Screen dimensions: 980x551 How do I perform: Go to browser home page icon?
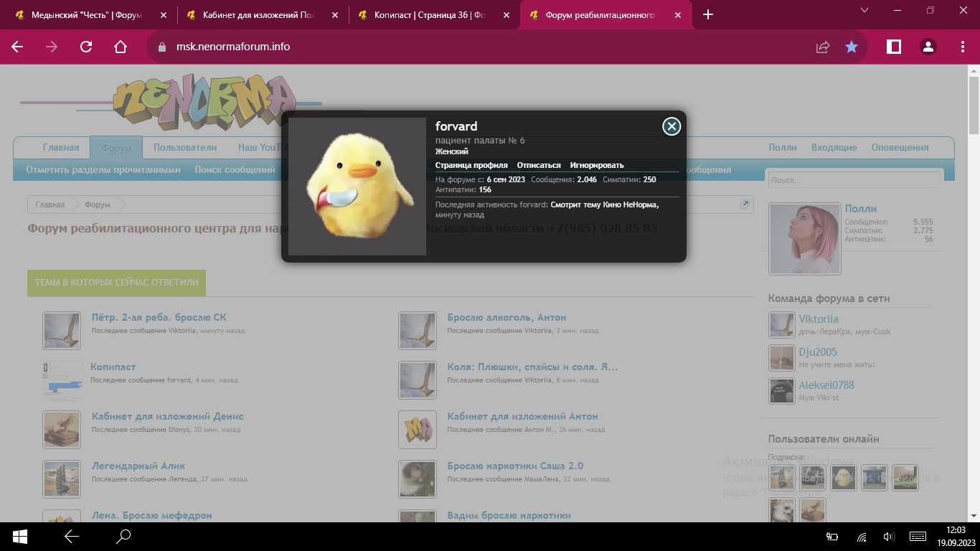coord(121,47)
